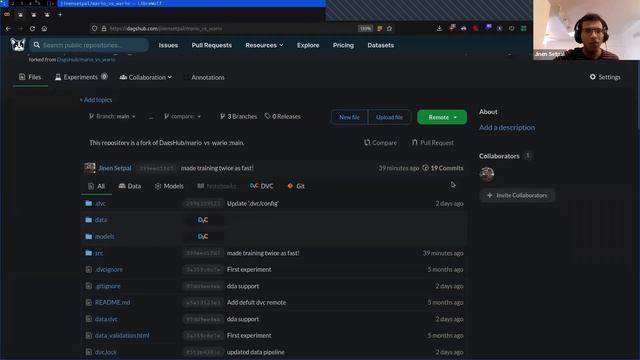The width and height of the screenshot is (640, 360).
Task: Click the collaborator avatar thumbnail
Action: pyautogui.click(x=487, y=174)
